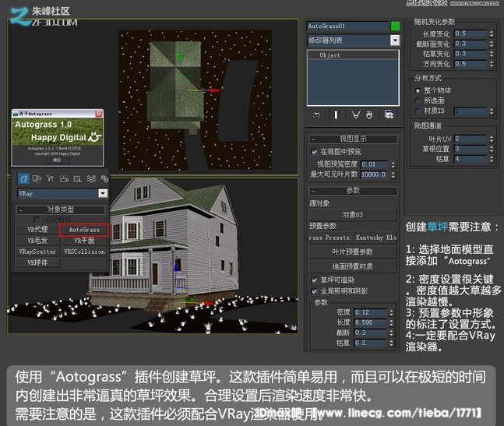Viewport: 504px width, 426px height.
Task: Click the AutoGrass object type button
Action: coord(84,230)
